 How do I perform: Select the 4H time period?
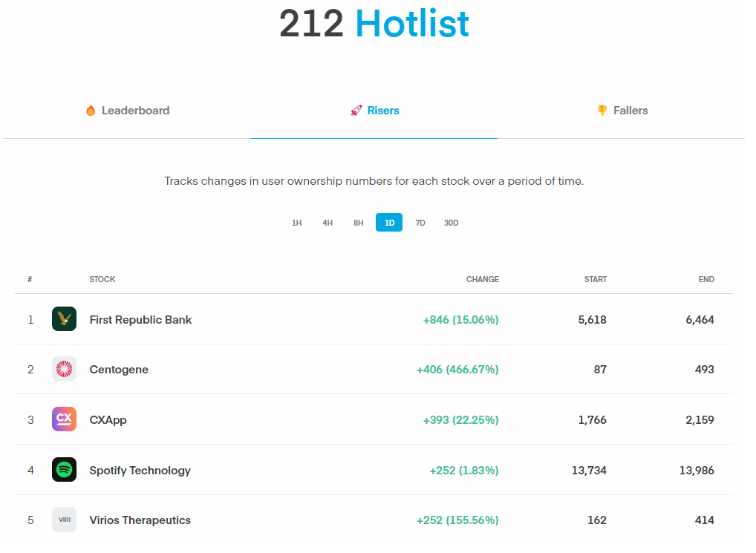tap(328, 223)
